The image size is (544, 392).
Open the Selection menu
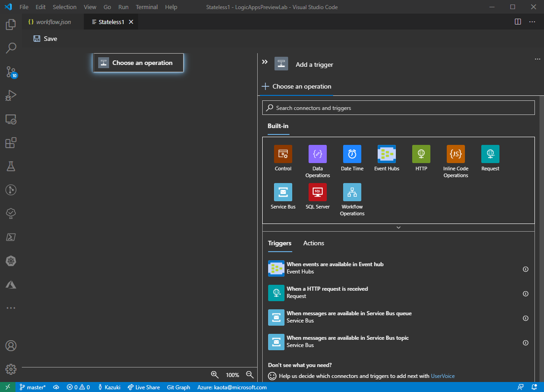pyautogui.click(x=65, y=7)
